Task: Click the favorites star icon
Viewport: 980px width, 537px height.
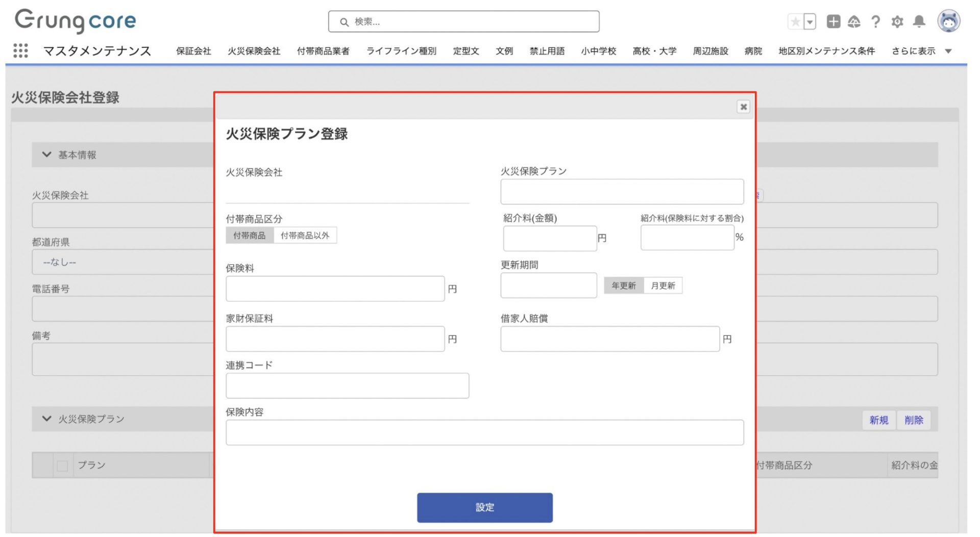Action: (795, 21)
